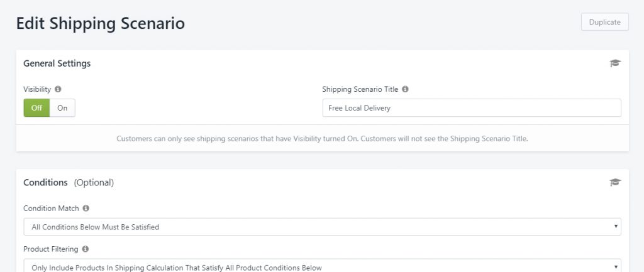644x272 pixels.
Task: Click the General Settings section heading
Action: tap(57, 63)
